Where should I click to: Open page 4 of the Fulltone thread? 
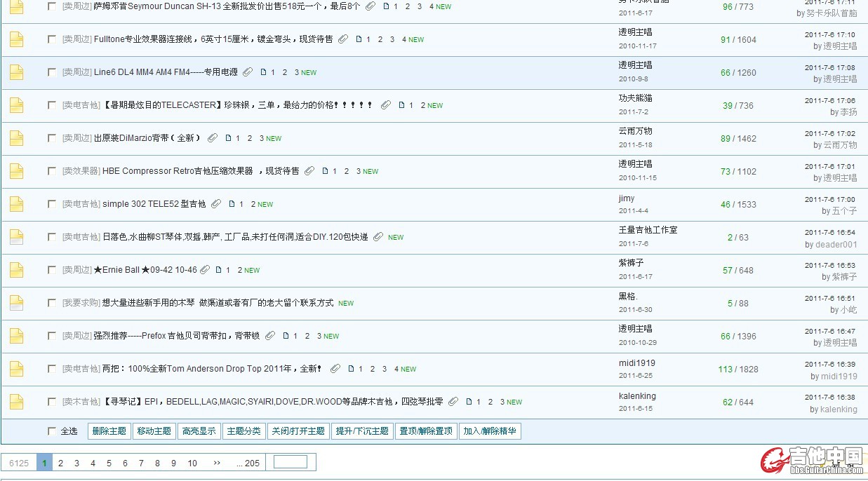[x=404, y=39]
